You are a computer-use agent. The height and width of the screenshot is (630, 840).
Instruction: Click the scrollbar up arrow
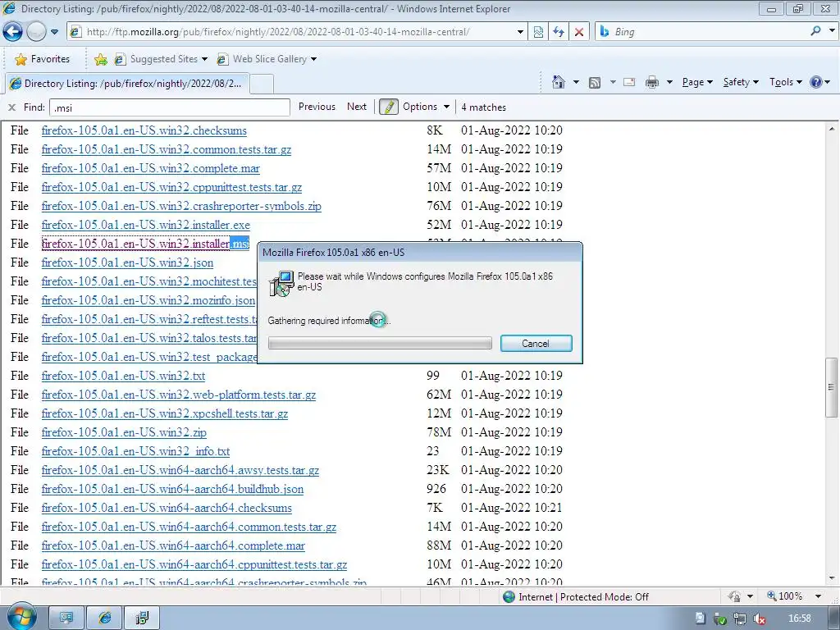point(831,129)
